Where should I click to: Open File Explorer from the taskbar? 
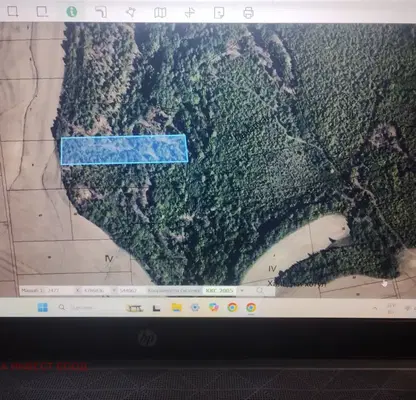tap(176, 307)
